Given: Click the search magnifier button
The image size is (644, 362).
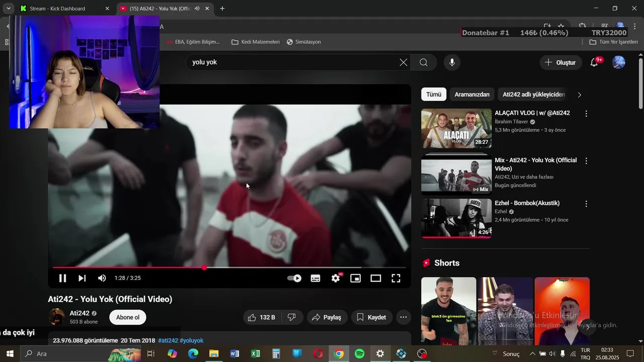Looking at the screenshot, I should [x=424, y=62].
